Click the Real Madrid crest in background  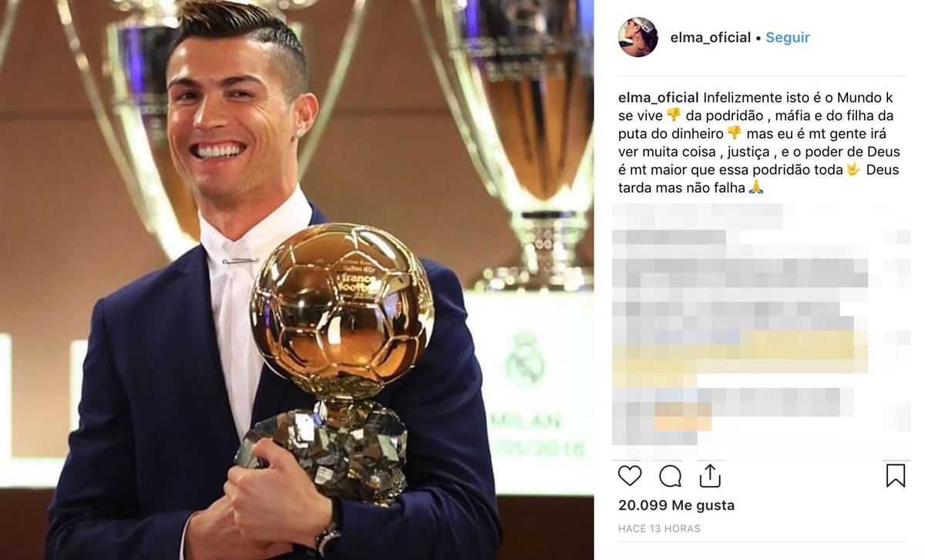524,359
